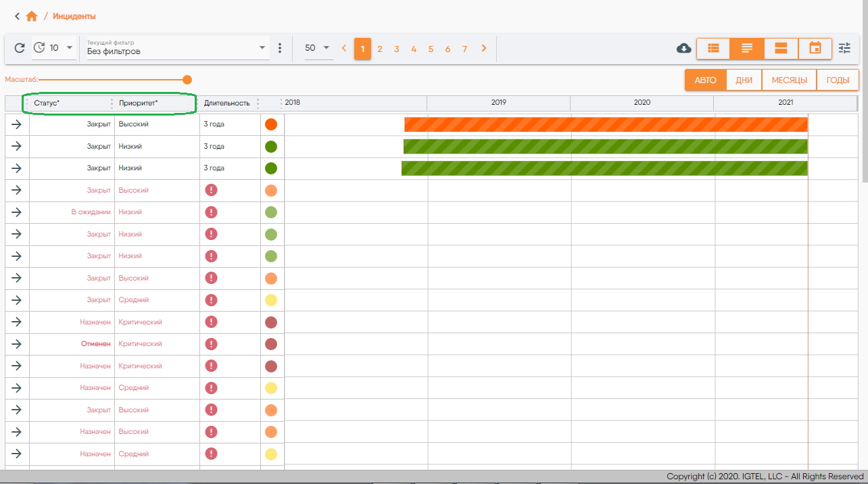The height and width of the screenshot is (484, 868).
Task: Jump to page 7
Action: click(464, 49)
